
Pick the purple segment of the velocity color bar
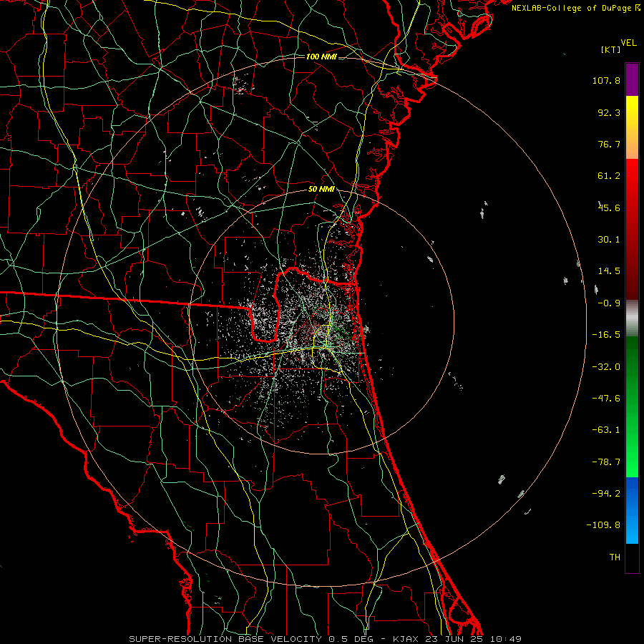pyautogui.click(x=632, y=79)
